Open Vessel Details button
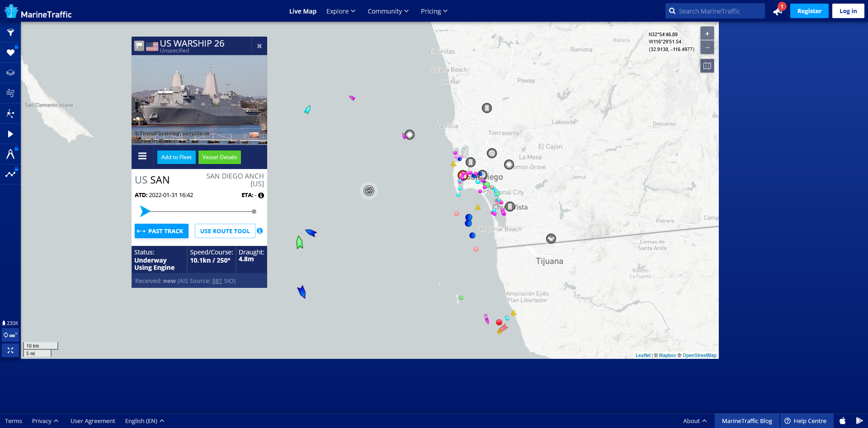 pos(220,157)
